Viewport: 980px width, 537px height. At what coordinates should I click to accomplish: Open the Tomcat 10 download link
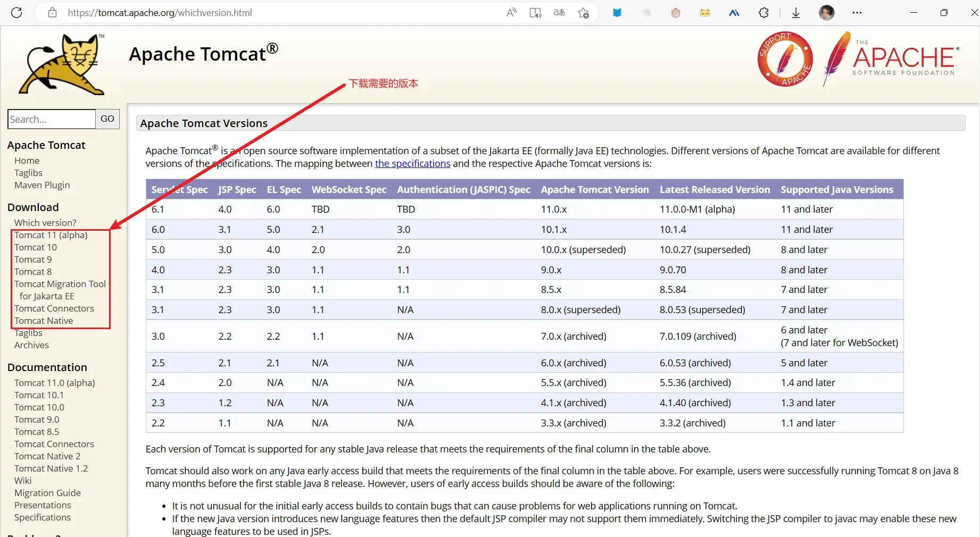(x=36, y=247)
